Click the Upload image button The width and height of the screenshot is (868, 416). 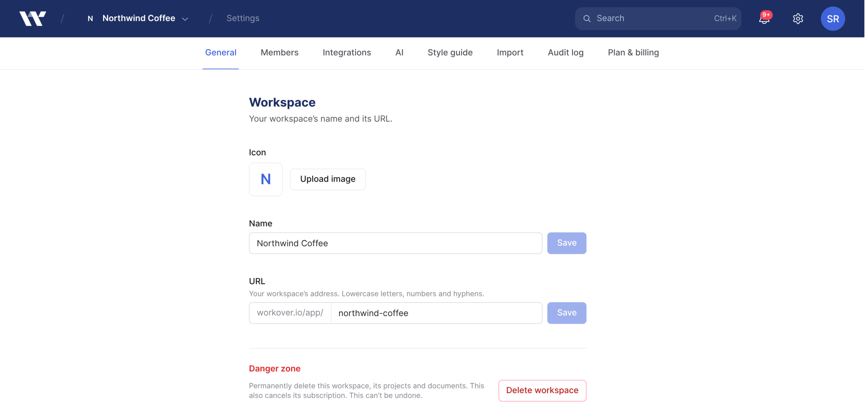(x=328, y=179)
